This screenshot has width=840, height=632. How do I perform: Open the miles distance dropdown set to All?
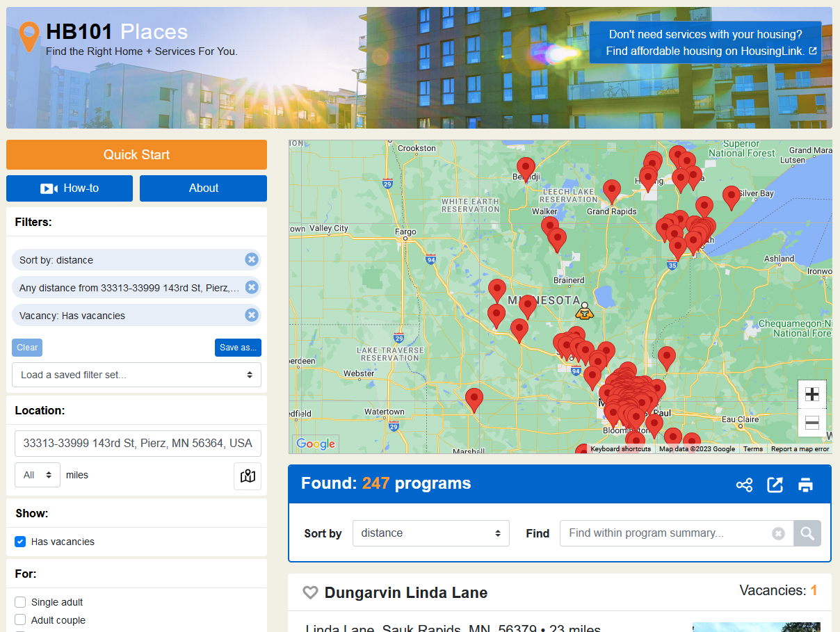coord(38,476)
